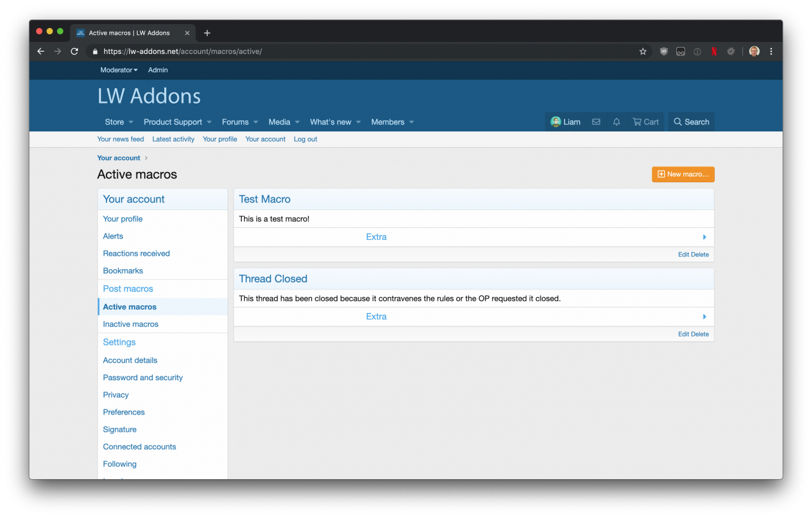Open Inactive macros in sidebar
Screen dimensions: 812x518
coord(131,324)
